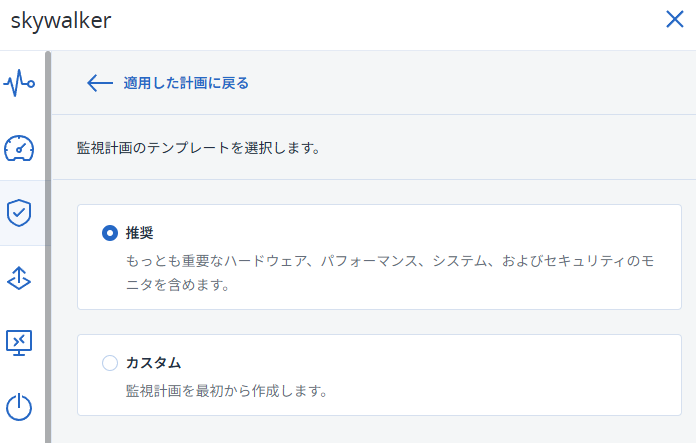
Task: Click the skywalker device title
Action: pyautogui.click(x=61, y=20)
